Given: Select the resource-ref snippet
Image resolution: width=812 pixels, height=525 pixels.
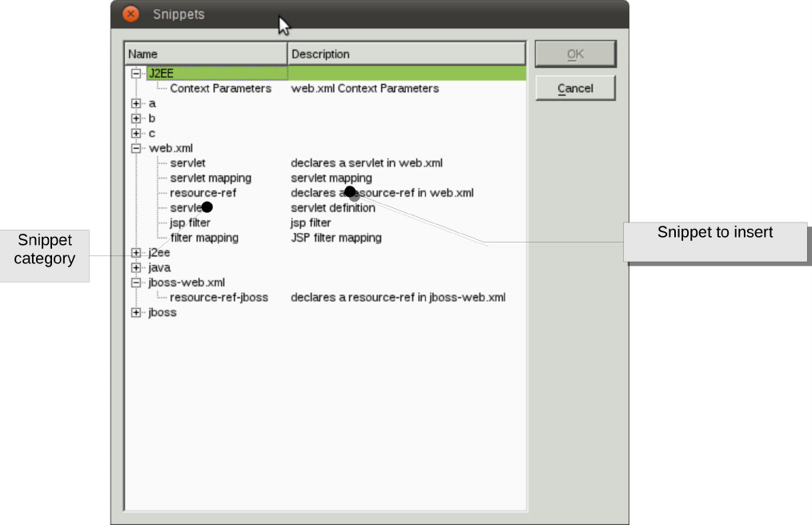Looking at the screenshot, I should coord(203,193).
